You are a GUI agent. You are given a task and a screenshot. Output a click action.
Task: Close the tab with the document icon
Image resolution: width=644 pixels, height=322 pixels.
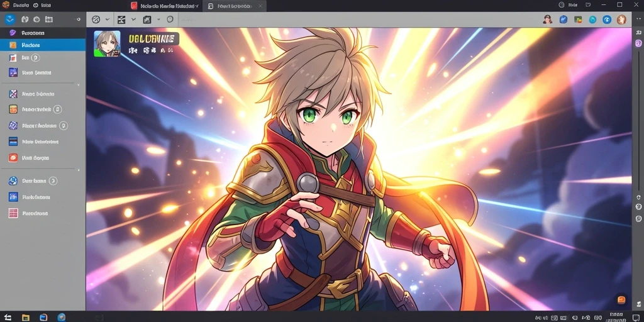point(260,6)
